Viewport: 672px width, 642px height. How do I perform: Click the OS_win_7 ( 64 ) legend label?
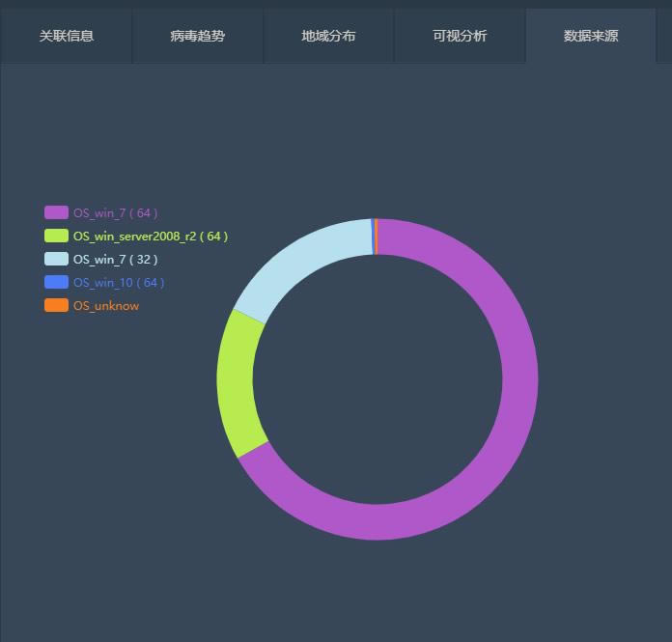click(115, 213)
